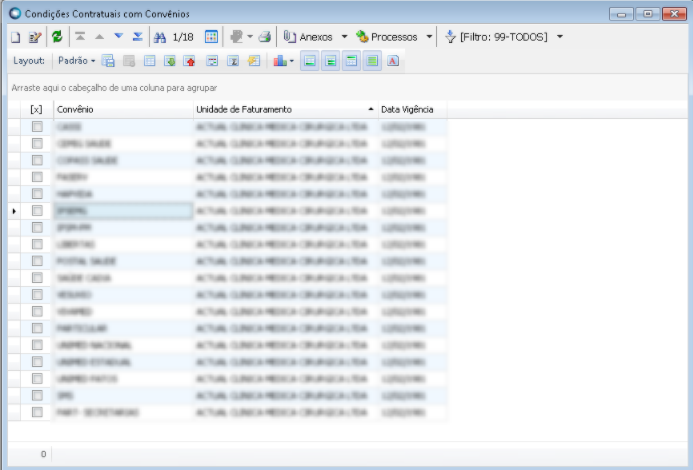Check the box on the UNIMED NACIONAL row
The height and width of the screenshot is (470, 693).
point(37,345)
